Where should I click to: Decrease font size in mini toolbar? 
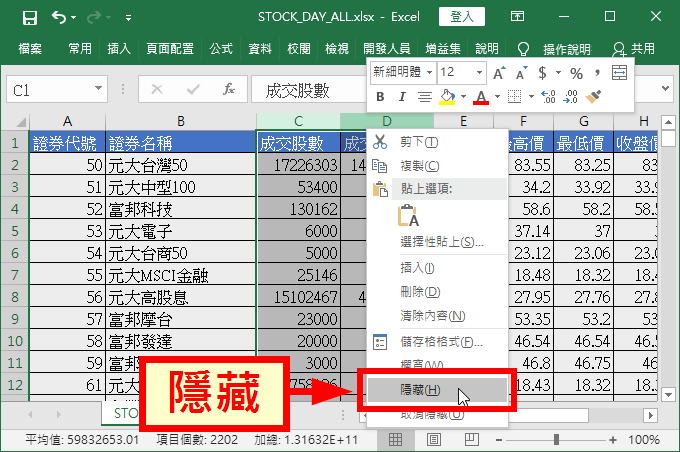point(522,73)
